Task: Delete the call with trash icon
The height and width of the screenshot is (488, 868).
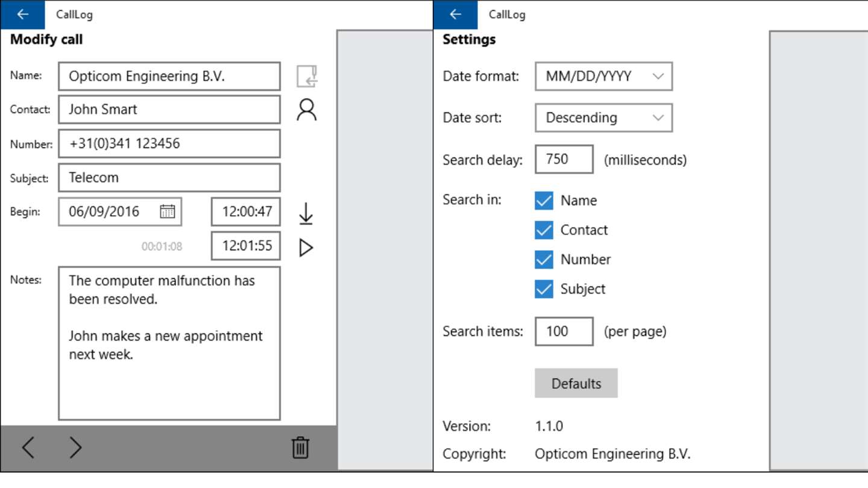Action: [x=300, y=448]
